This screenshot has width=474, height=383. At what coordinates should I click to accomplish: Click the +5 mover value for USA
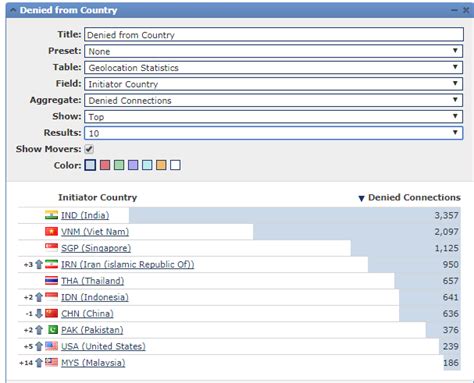coord(28,346)
